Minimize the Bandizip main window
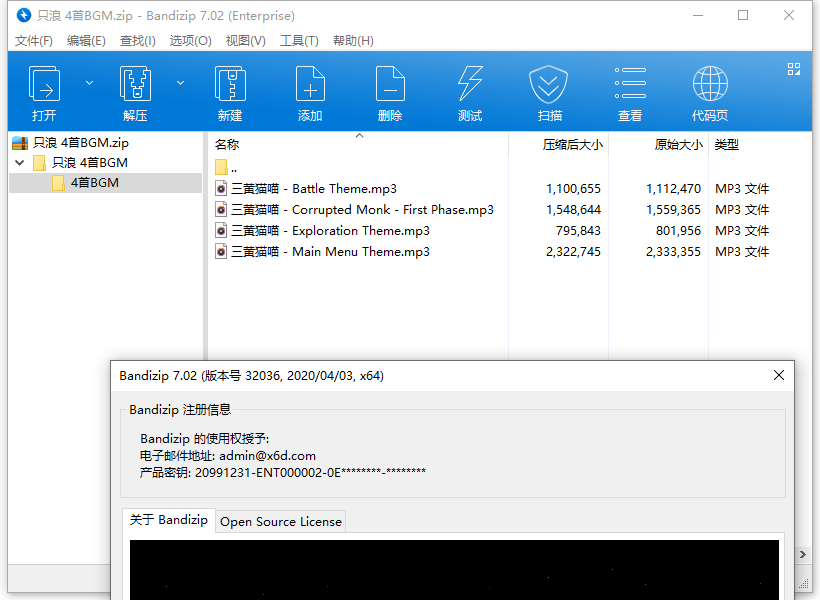 698,15
